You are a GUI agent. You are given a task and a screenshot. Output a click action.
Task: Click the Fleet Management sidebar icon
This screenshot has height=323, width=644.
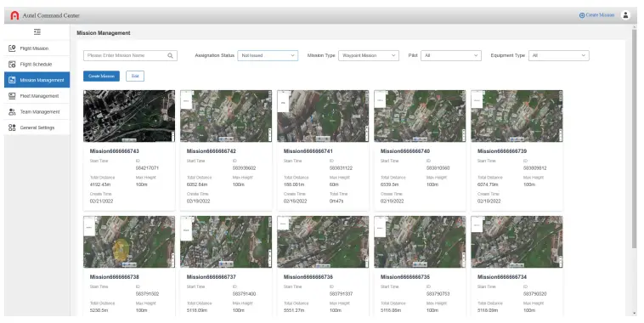(x=12, y=96)
